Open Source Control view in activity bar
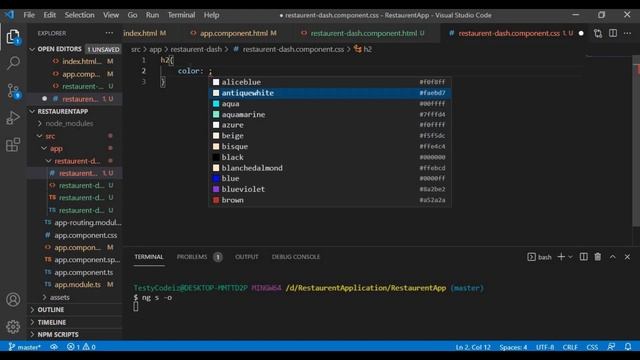The width and height of the screenshot is (640, 360). [x=13, y=91]
